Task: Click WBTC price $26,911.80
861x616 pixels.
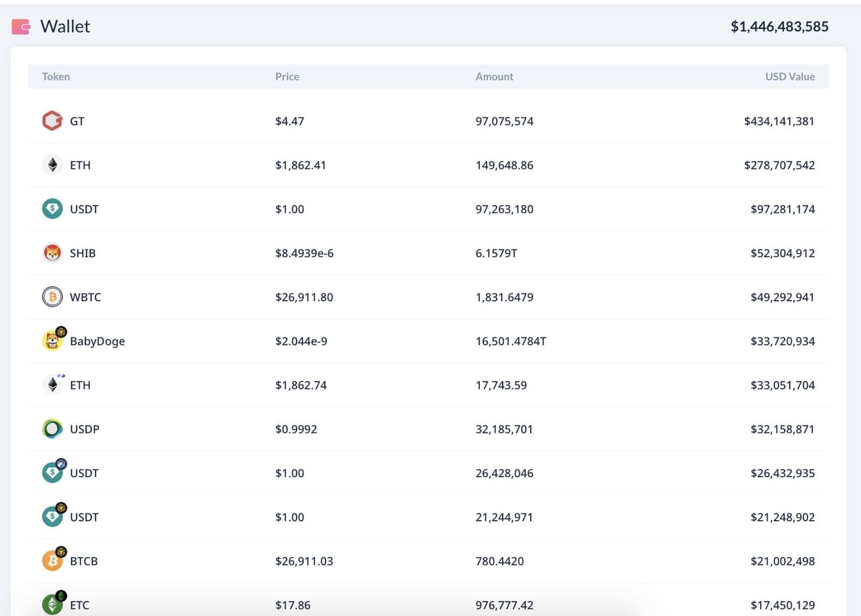Action: click(x=304, y=297)
